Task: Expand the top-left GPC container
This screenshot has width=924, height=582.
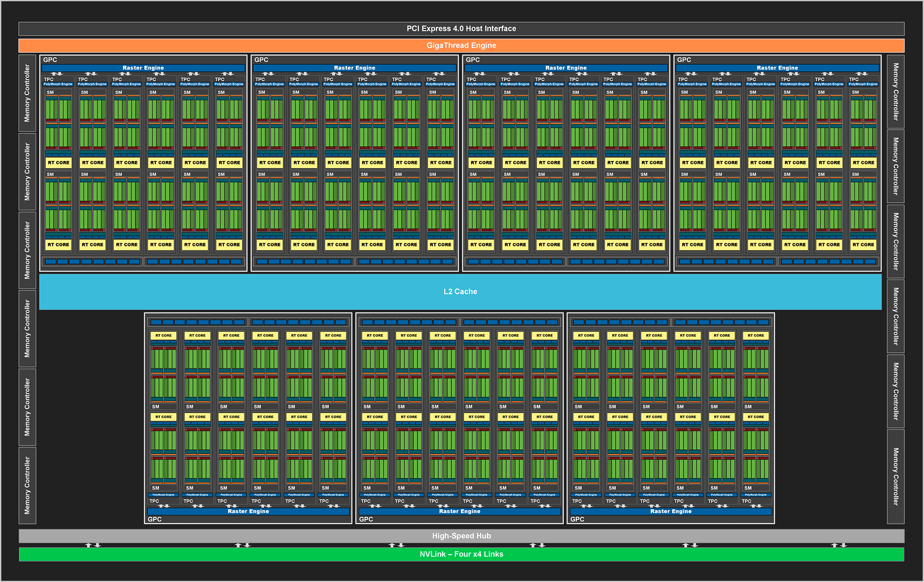Action: pyautogui.click(x=50, y=59)
